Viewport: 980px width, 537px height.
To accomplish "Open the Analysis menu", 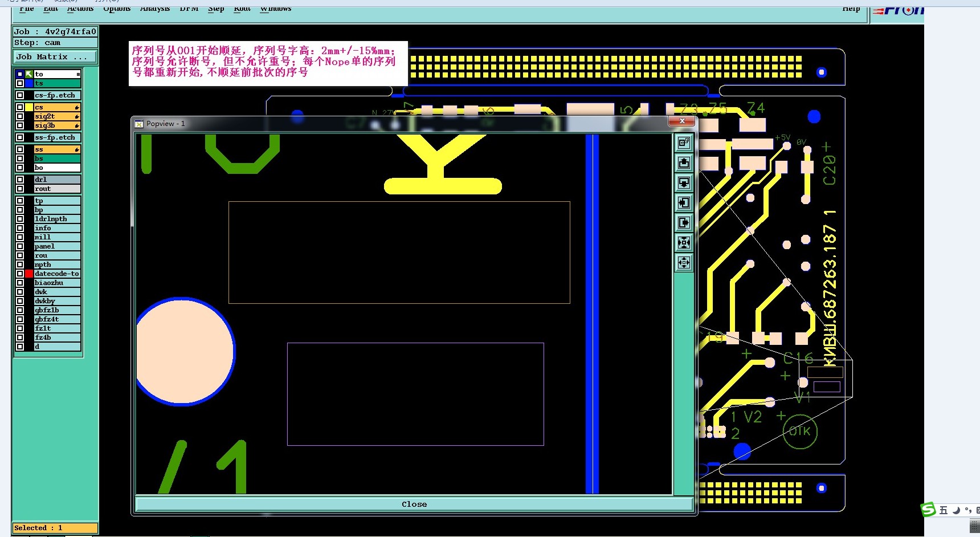I will click(x=155, y=9).
